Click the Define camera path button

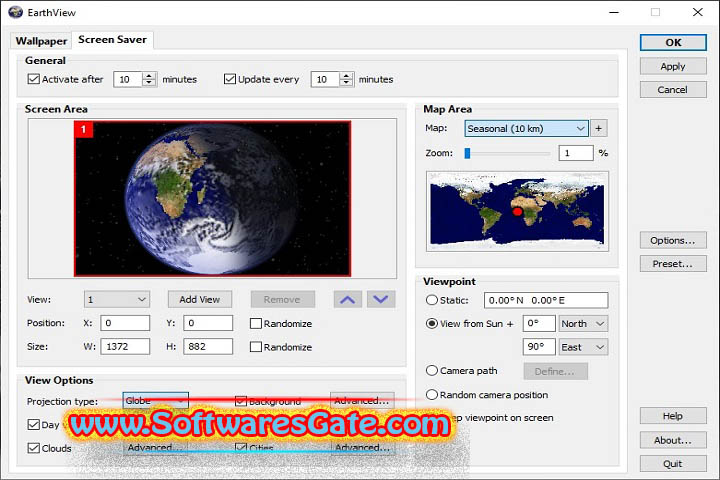pos(556,371)
